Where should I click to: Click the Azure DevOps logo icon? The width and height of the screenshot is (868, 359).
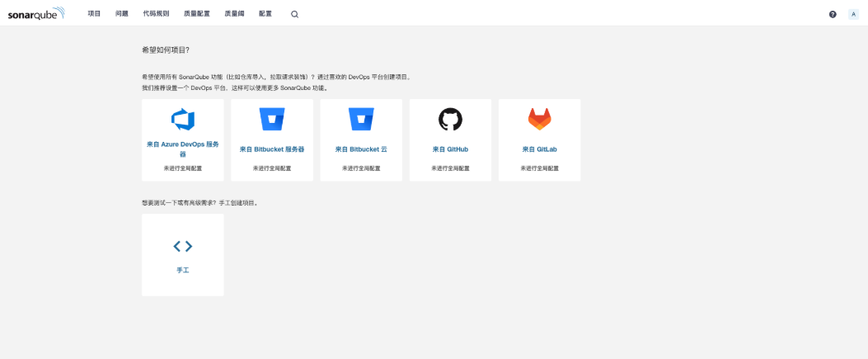[x=183, y=119]
